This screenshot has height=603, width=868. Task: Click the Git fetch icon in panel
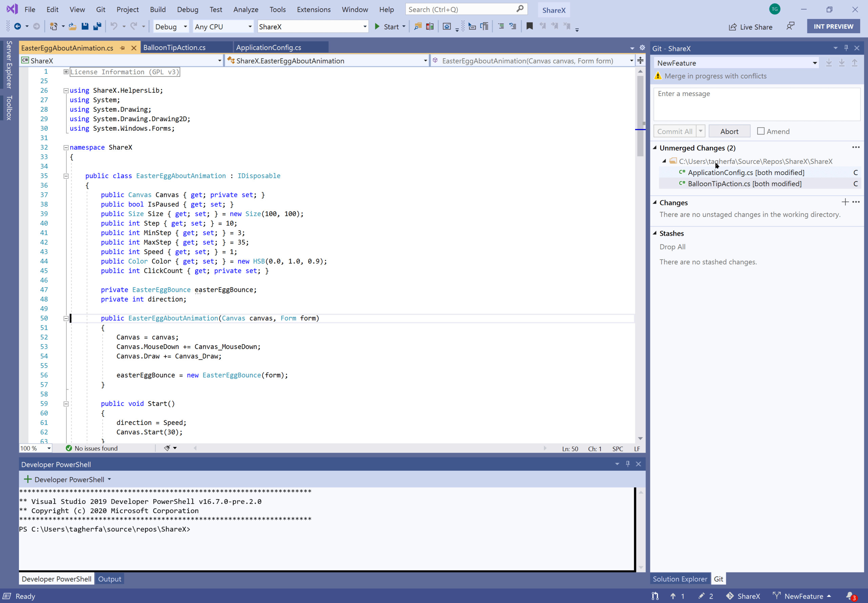(828, 63)
